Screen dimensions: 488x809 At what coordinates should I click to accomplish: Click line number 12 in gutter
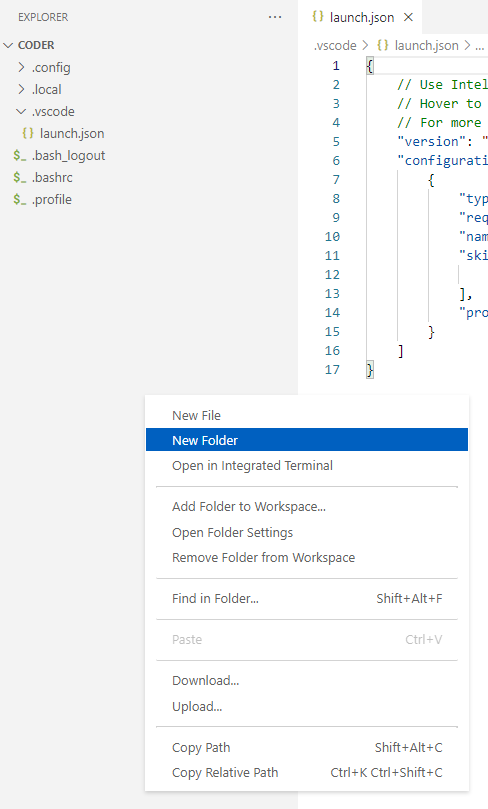[x=332, y=274]
